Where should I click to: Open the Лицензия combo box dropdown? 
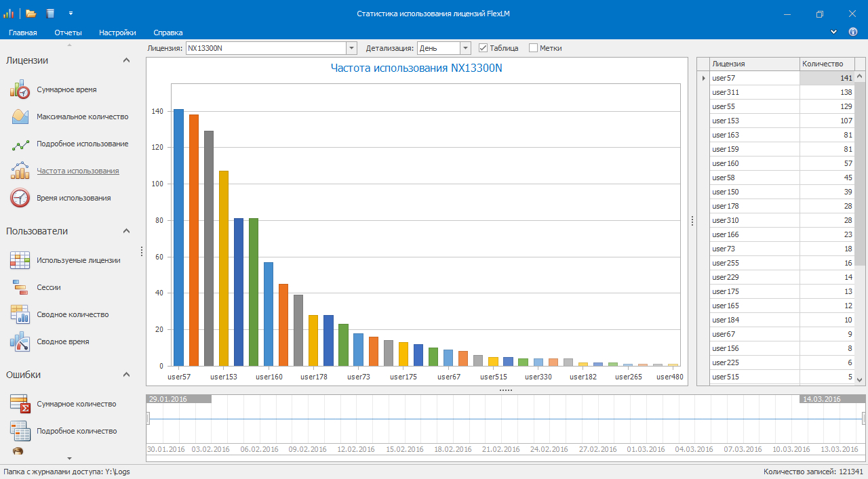coord(351,48)
